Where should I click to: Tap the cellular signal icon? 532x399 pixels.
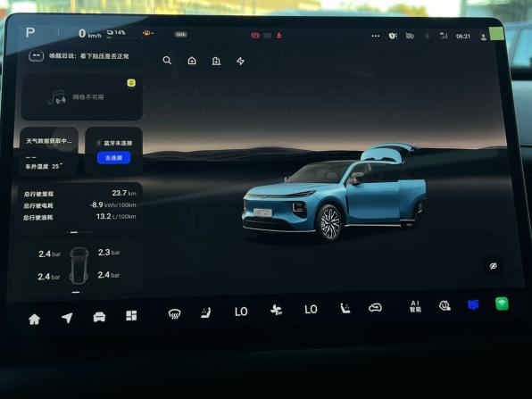[x=444, y=36]
